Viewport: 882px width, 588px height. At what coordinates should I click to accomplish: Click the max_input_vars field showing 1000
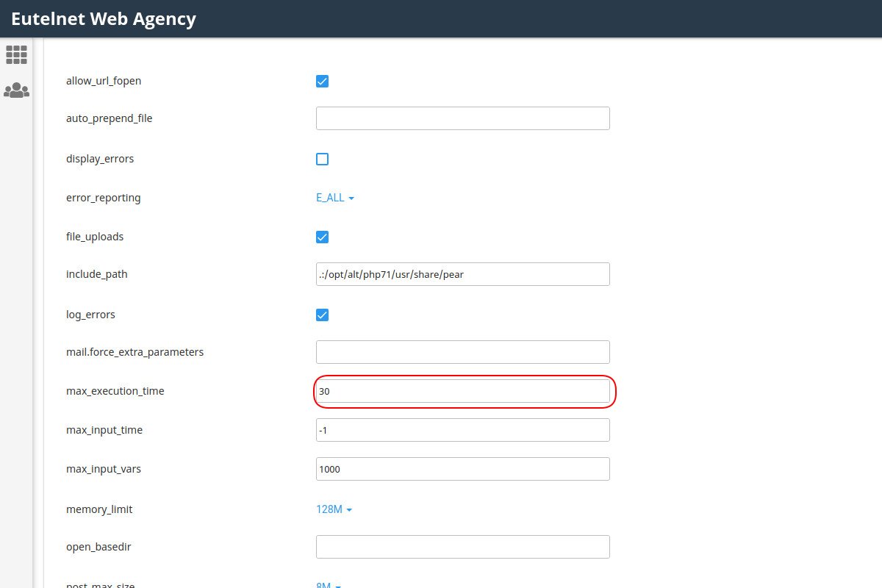click(x=463, y=469)
